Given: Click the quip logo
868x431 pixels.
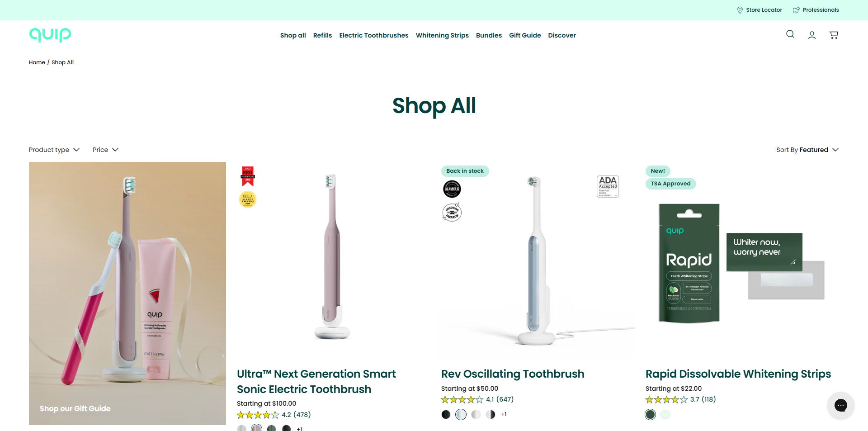Looking at the screenshot, I should click(50, 35).
